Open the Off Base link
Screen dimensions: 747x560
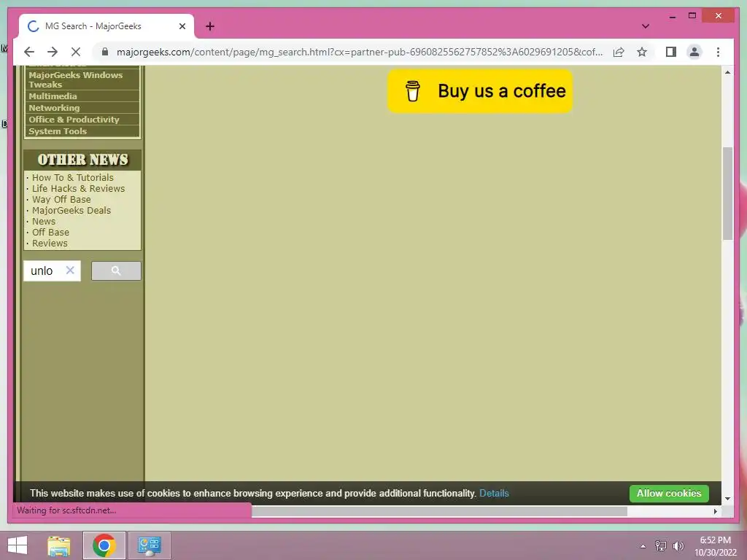click(x=50, y=233)
